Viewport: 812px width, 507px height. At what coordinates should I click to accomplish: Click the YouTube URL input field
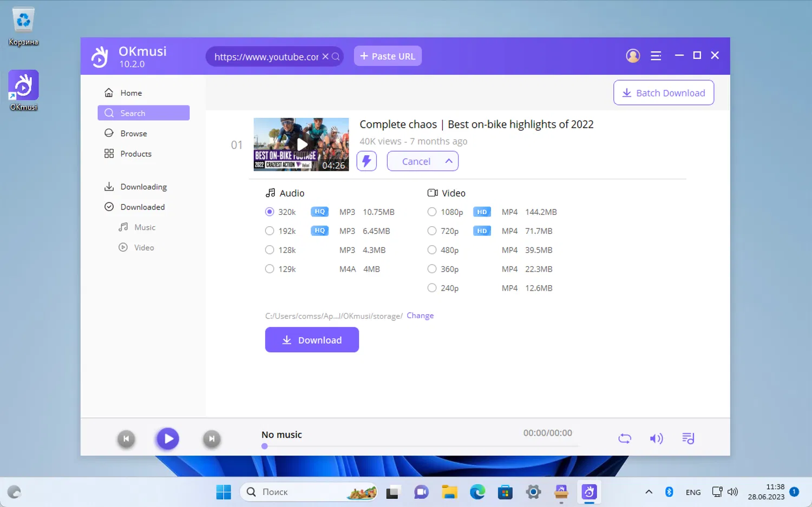pyautogui.click(x=266, y=56)
